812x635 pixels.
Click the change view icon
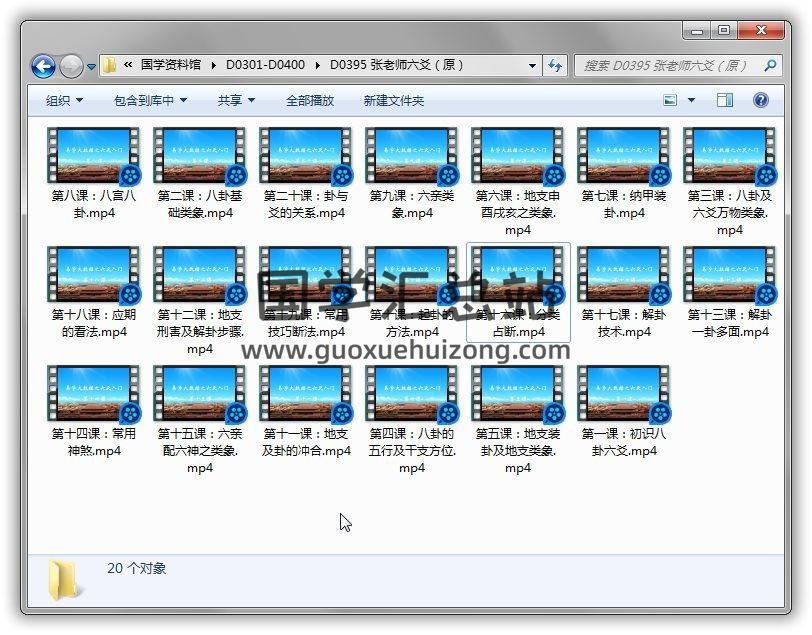pyautogui.click(x=670, y=100)
